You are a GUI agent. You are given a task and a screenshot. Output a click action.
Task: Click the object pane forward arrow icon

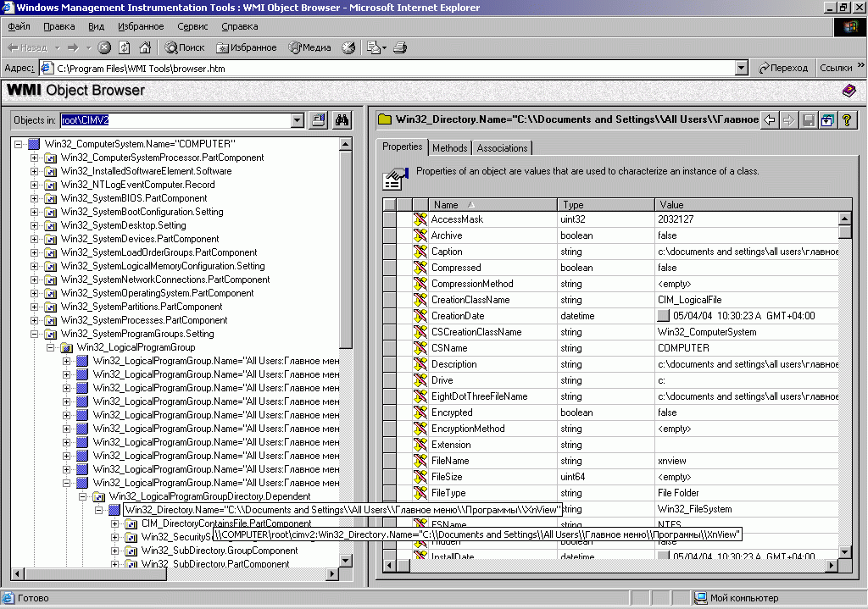click(x=789, y=119)
